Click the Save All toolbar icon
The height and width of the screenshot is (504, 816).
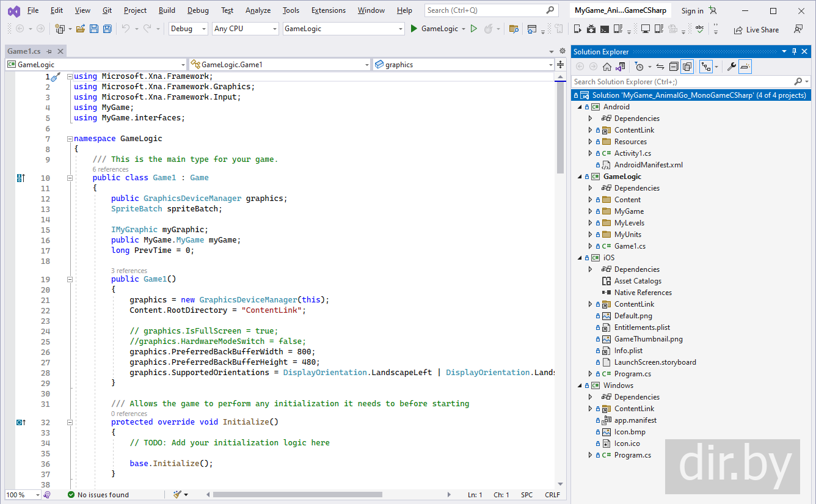tap(107, 29)
